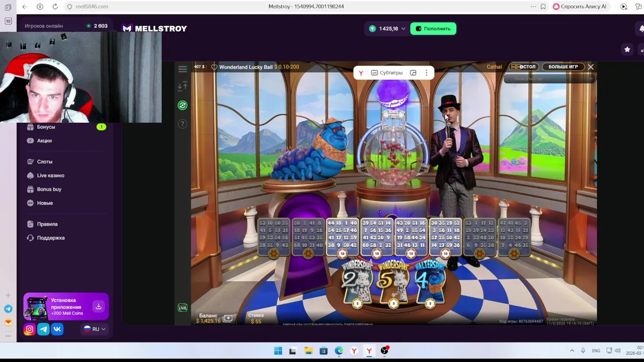Click the notification bell icon
This screenshot has width=644, height=362.
641,29
